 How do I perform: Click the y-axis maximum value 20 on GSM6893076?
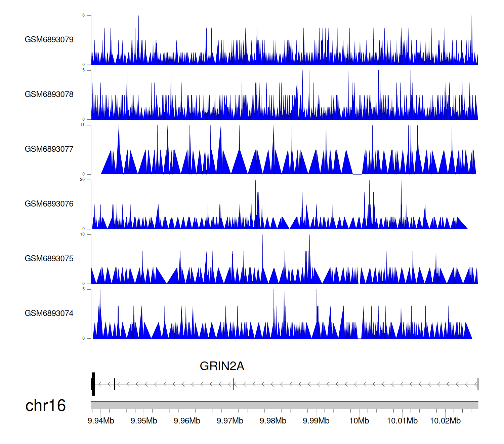(x=82, y=180)
